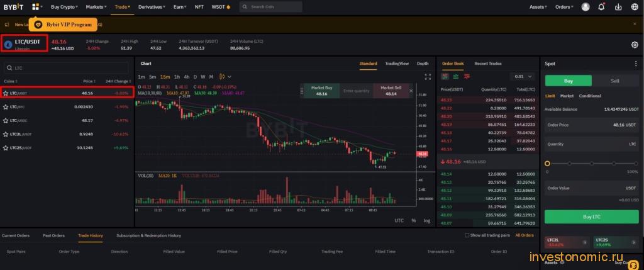Screen dimensions: 644x270
Task: Open the Orders dropdown
Action: (x=565, y=7)
